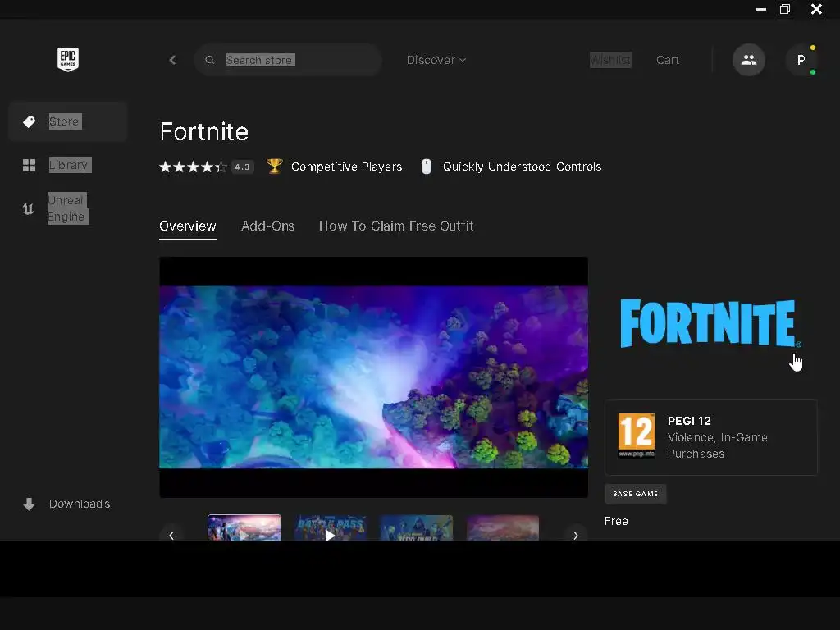This screenshot has height=630, width=840.
Task: Click the Competitive Players trophy icon
Action: (274, 167)
